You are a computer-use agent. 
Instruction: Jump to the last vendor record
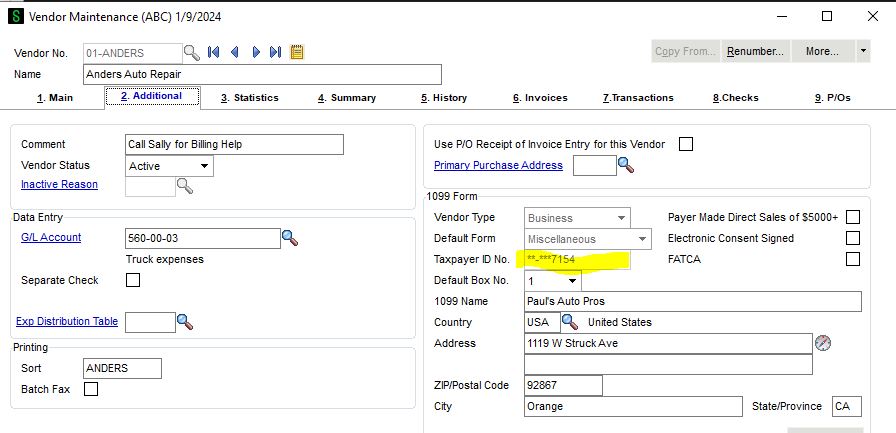(x=275, y=52)
